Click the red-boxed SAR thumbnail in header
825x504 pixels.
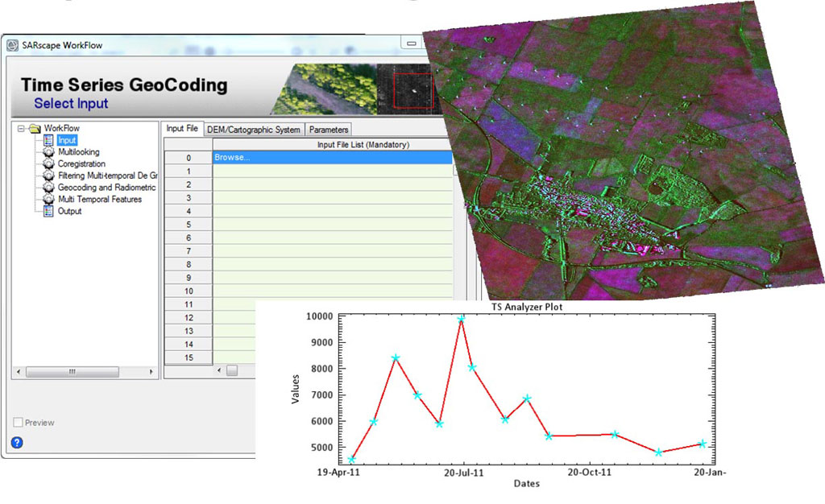click(x=412, y=89)
